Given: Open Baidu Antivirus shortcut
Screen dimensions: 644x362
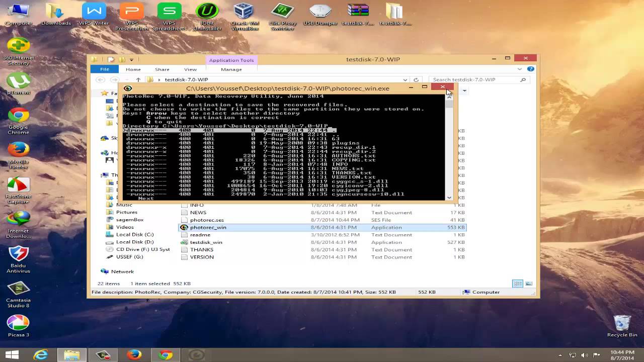Looking at the screenshot, I should click(19, 259).
